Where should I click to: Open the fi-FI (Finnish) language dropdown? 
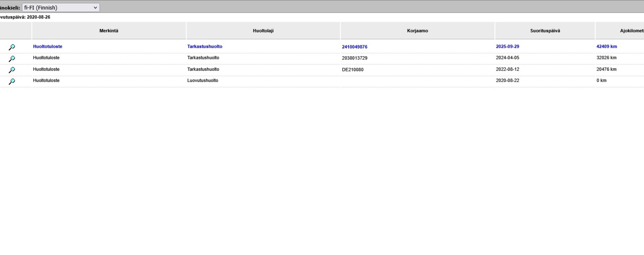point(61,7)
